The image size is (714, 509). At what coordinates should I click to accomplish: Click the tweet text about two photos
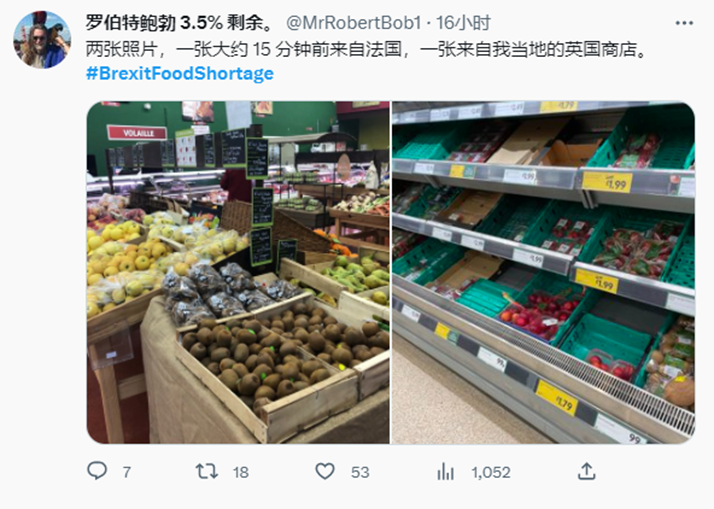[x=367, y=49]
